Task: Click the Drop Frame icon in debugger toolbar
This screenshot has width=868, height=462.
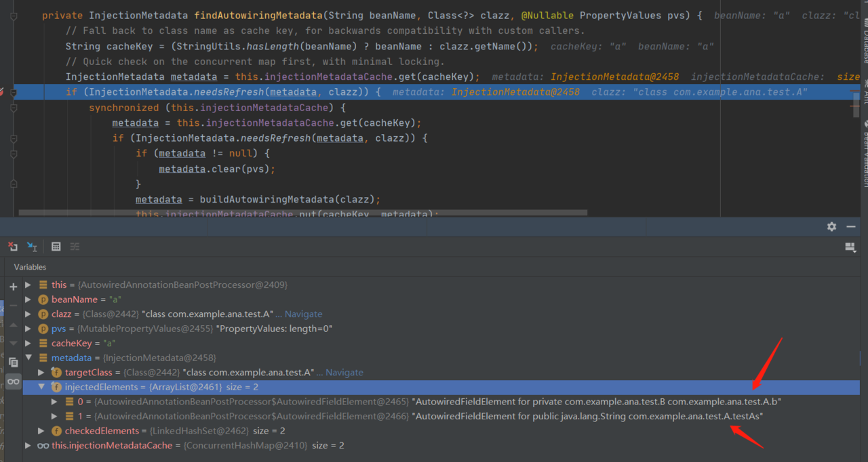Action: [13, 247]
